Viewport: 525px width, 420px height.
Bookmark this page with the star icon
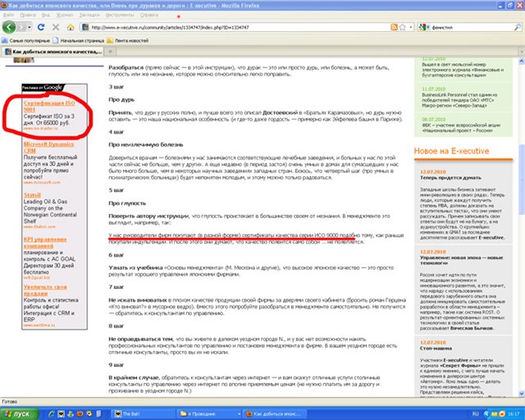point(403,27)
